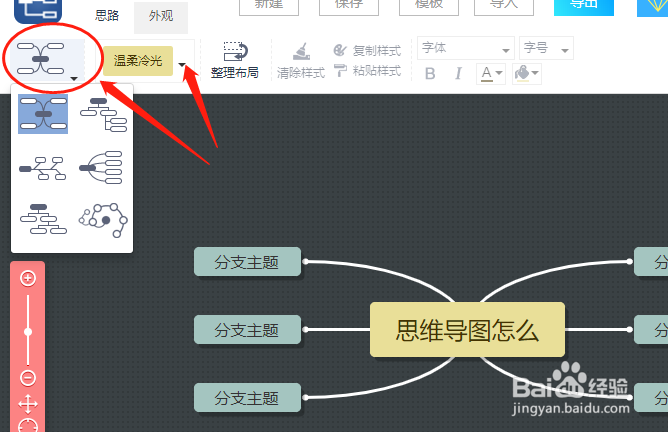Click the blue 导出 button
668x432 pixels.
pos(584,6)
